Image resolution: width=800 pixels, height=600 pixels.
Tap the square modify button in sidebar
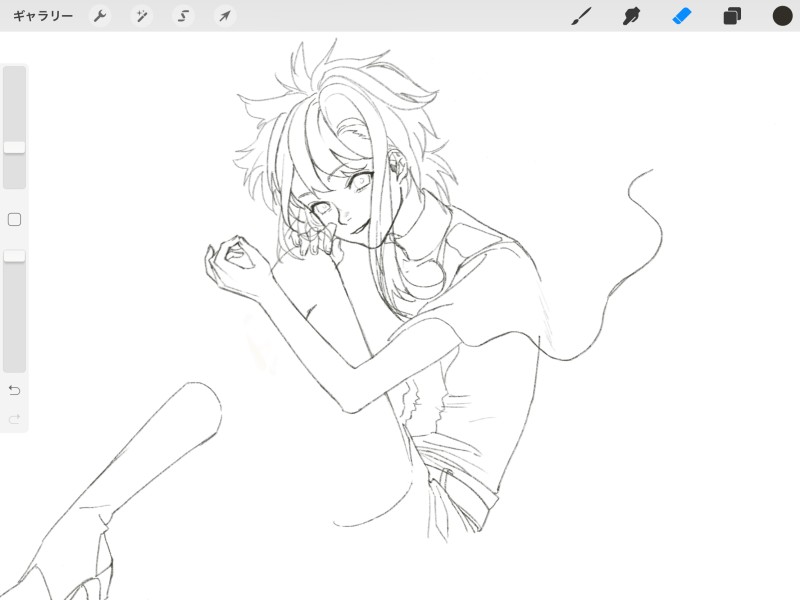(14, 219)
